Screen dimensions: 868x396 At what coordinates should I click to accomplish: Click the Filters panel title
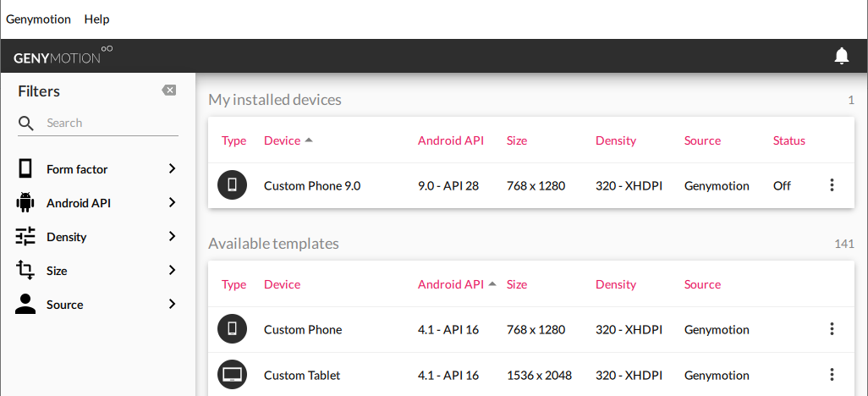click(39, 91)
